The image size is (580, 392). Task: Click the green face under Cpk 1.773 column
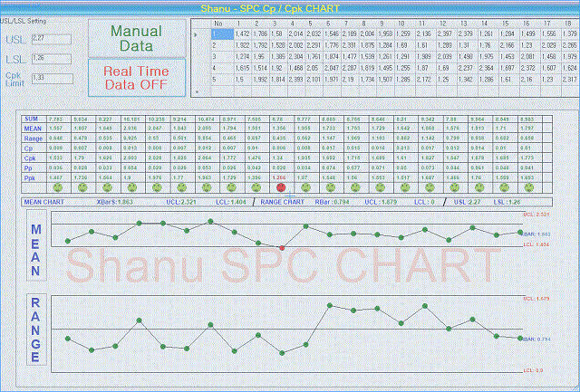click(x=529, y=187)
